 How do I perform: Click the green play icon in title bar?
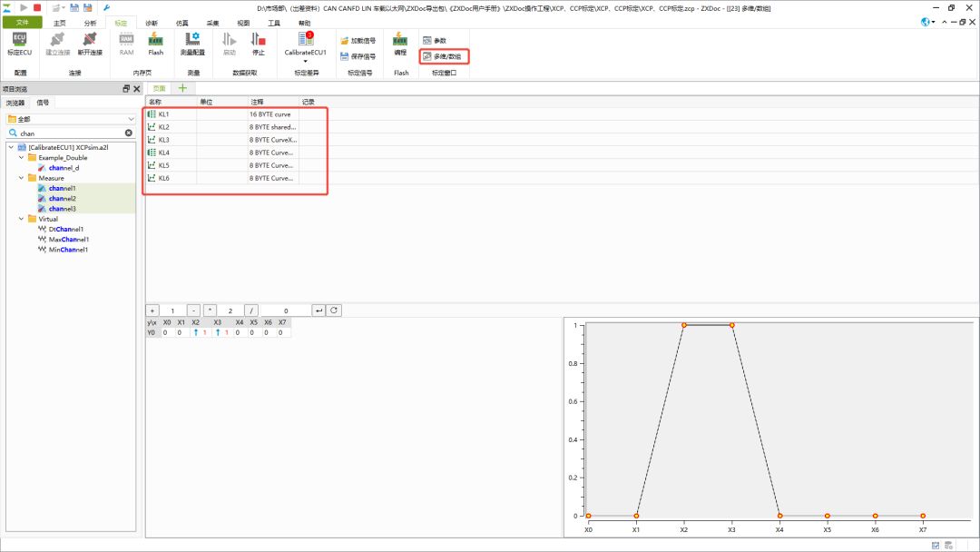click(24, 7)
